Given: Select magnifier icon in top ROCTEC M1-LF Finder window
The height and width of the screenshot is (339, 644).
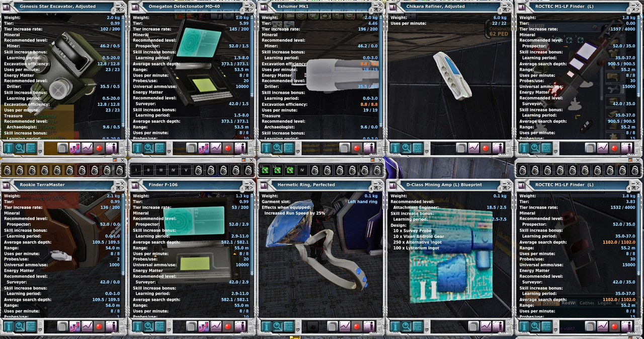Looking at the screenshot, I should [x=535, y=148].
